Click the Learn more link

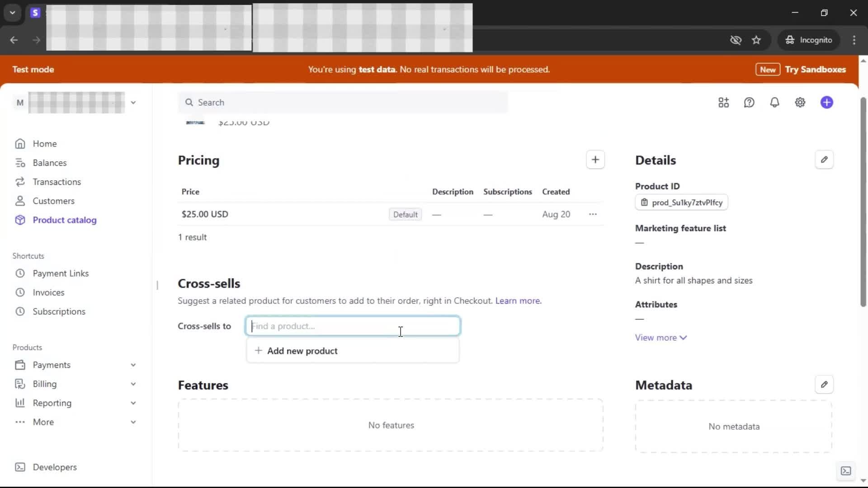[518, 300]
